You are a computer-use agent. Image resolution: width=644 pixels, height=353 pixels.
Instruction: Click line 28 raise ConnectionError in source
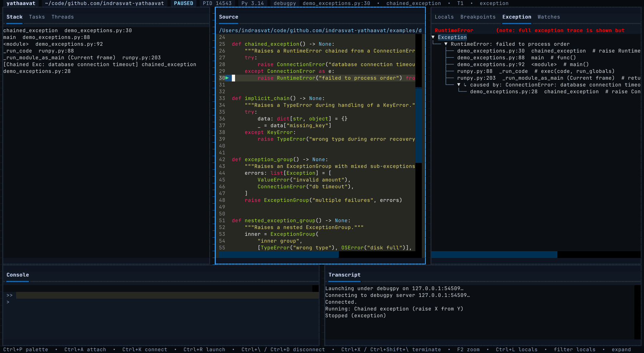[336, 64]
